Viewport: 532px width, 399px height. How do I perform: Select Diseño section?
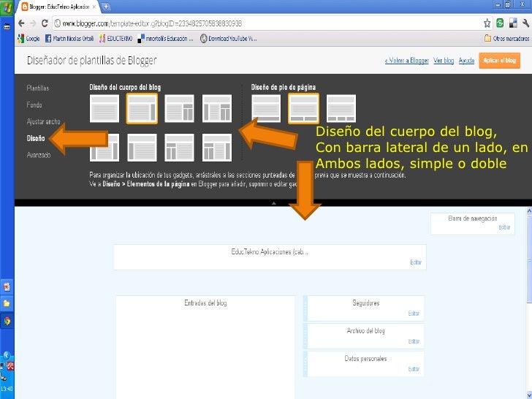coord(36,138)
